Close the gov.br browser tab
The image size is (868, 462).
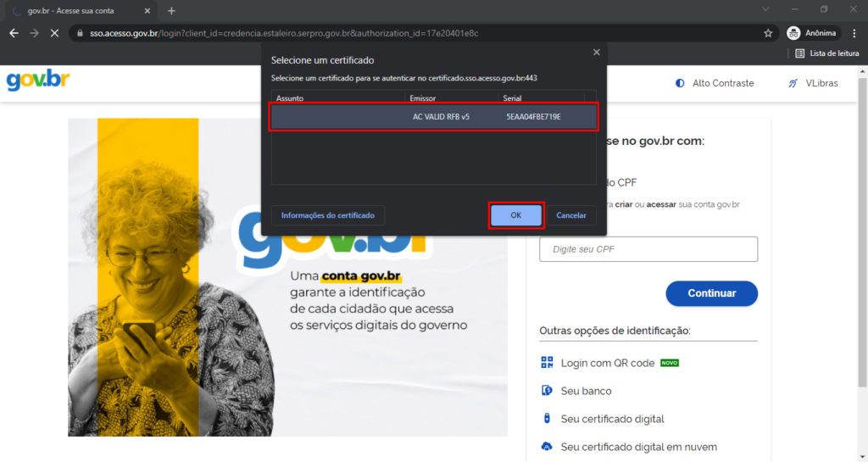147,10
